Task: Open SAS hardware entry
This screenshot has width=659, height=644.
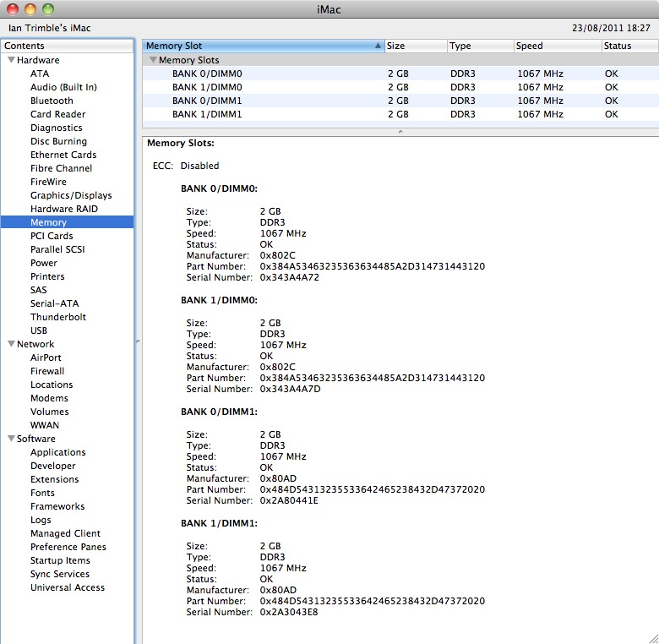Action: (38, 290)
